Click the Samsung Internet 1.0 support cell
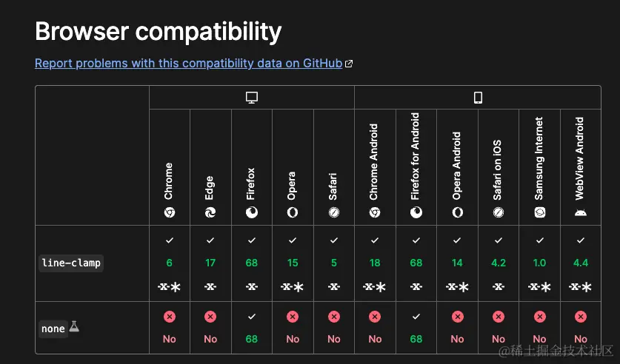 (x=539, y=263)
